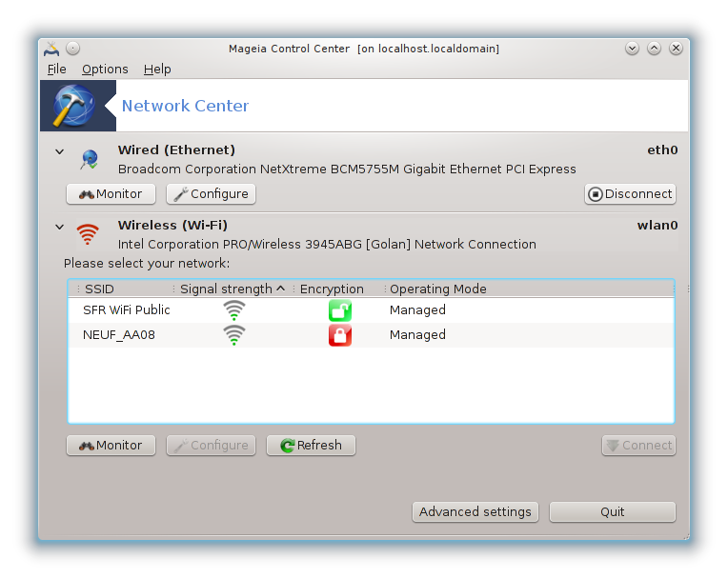Click the Connect button for wireless
Image resolution: width=728 pixels, height=578 pixels.
pos(638,446)
